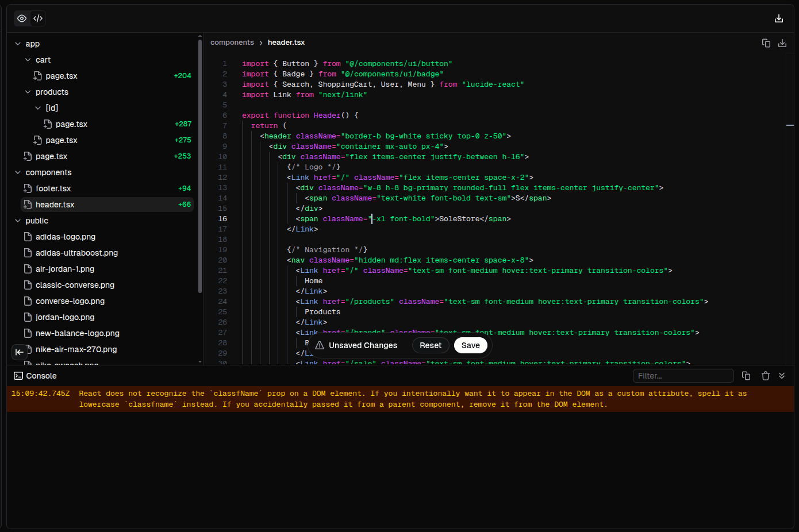Collapse the file sidebar panel
This screenshot has height=532, width=799.
point(19,352)
